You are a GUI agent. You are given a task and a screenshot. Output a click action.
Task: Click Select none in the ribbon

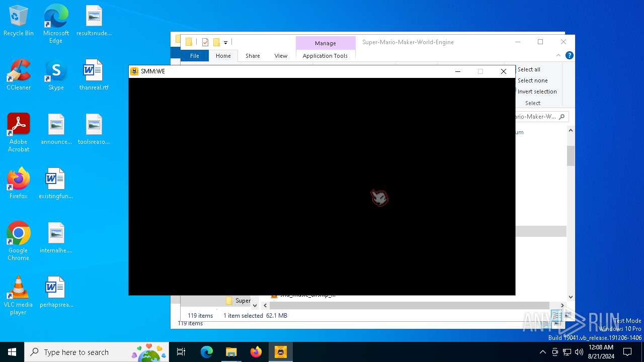click(x=532, y=80)
